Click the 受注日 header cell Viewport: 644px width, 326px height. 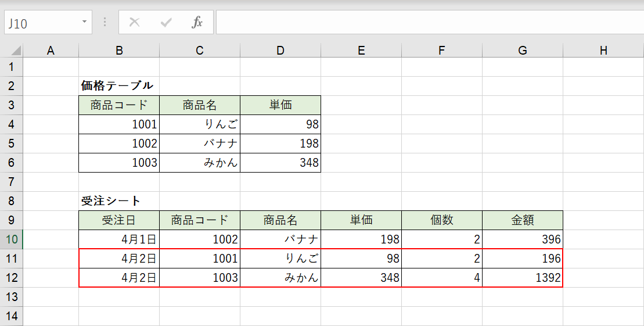(119, 220)
